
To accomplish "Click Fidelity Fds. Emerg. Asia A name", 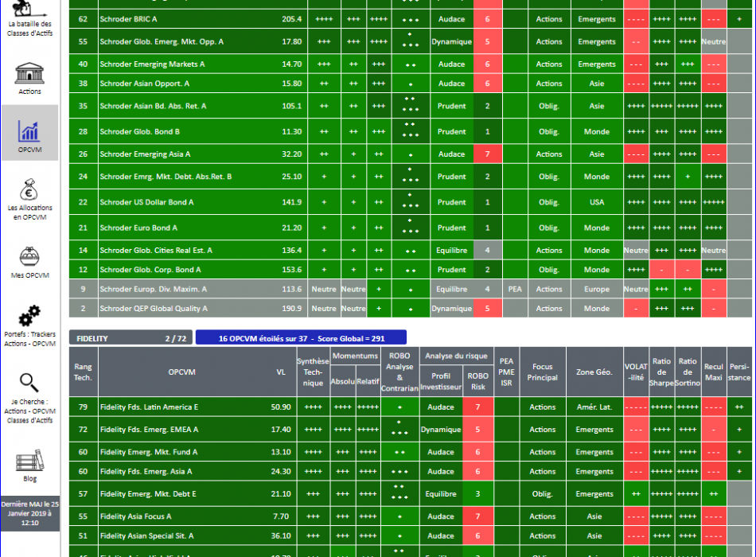I will pyautogui.click(x=146, y=472).
